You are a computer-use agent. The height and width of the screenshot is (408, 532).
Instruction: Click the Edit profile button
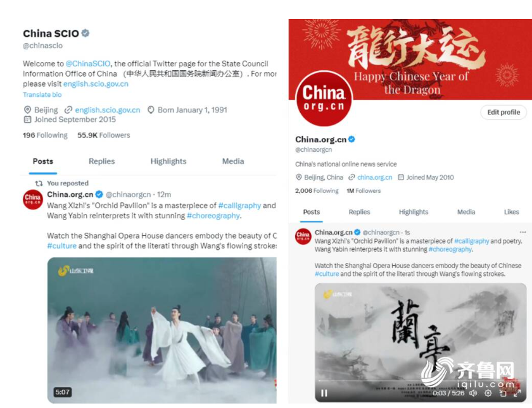click(503, 113)
